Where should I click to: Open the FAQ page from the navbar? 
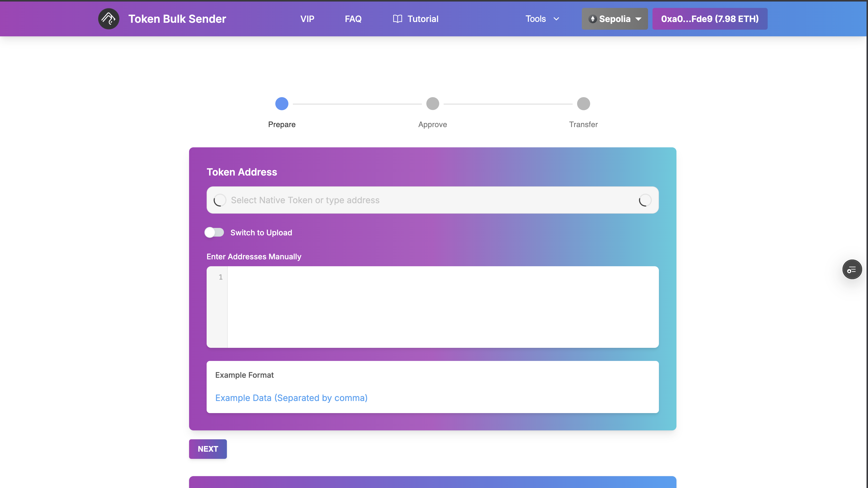click(x=353, y=19)
